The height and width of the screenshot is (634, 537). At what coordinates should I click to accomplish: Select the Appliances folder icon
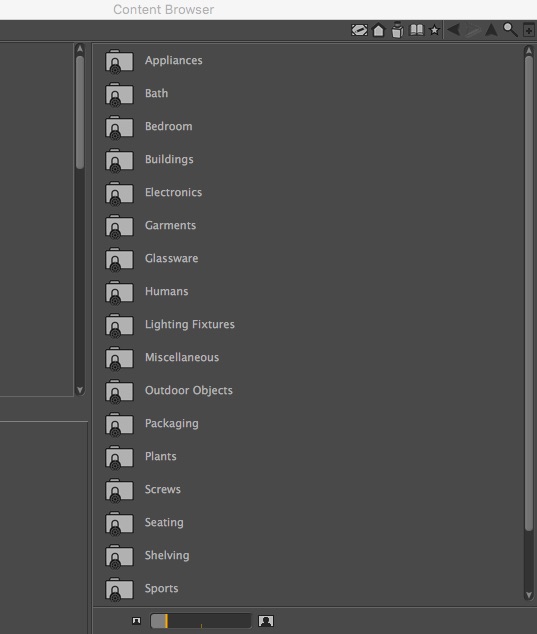coord(119,61)
